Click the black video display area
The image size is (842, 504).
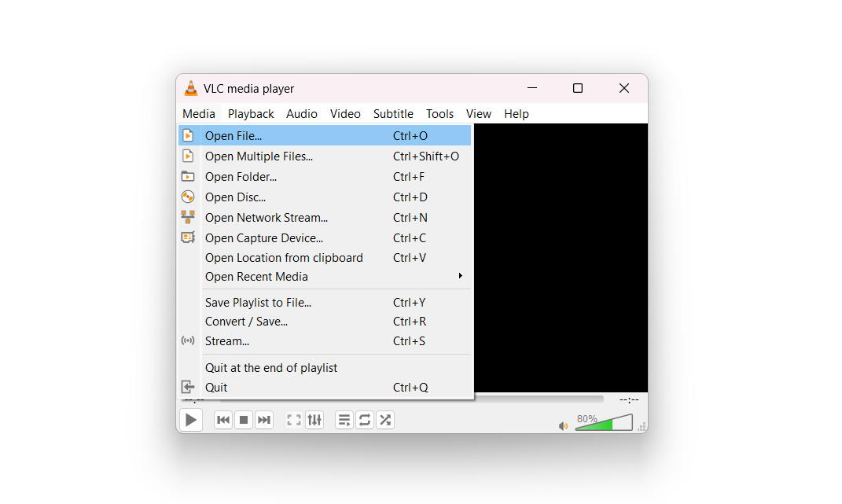point(561,258)
